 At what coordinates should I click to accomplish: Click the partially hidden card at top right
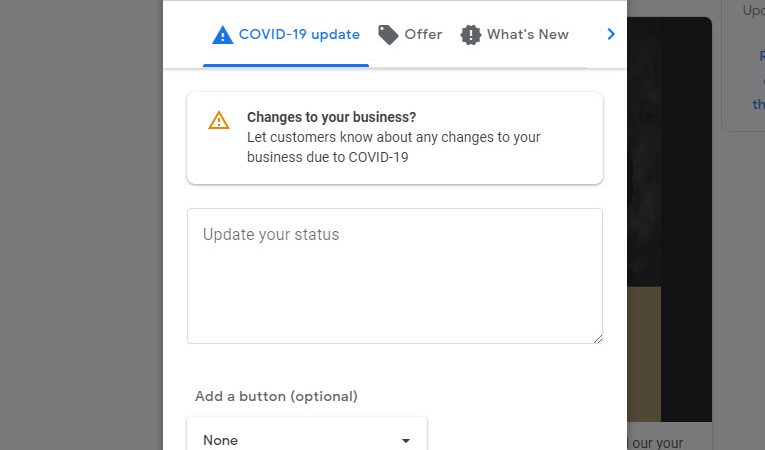743,70
